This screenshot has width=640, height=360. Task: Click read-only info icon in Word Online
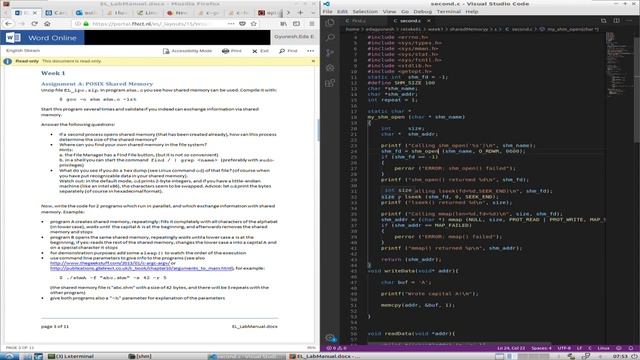7,61
